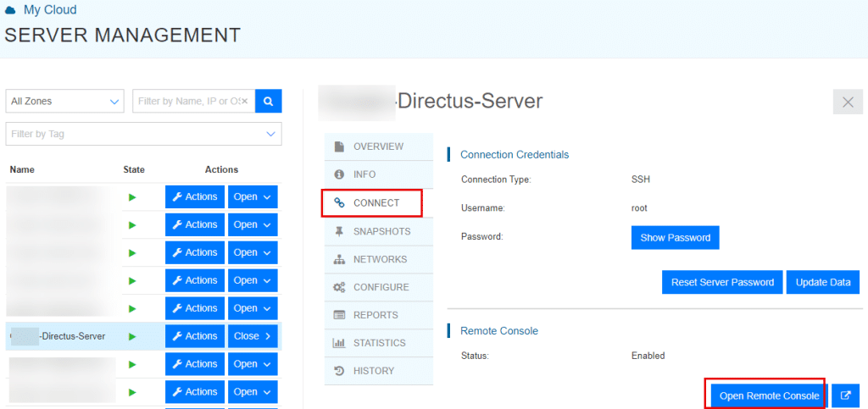
Task: Open the My Cloud breadcrumb link
Action: [x=50, y=9]
